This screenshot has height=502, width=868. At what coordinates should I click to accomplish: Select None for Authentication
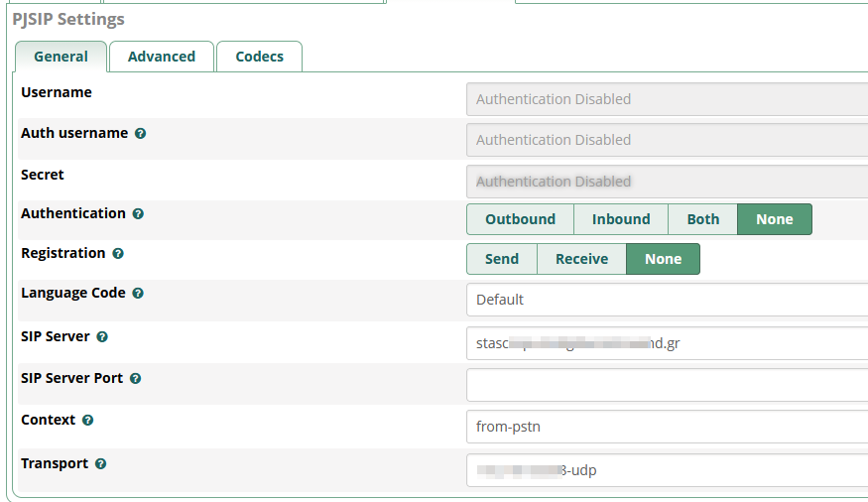coord(774,219)
